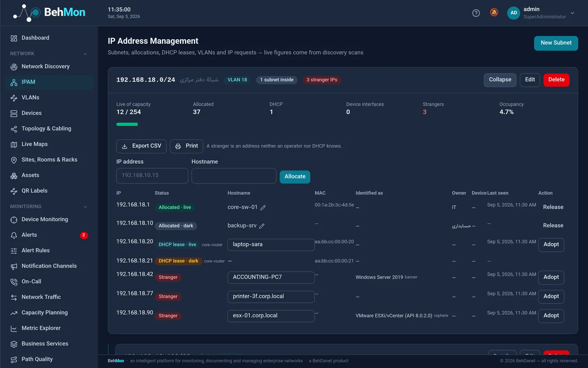Image resolution: width=588 pixels, height=368 pixels.
Task: Collapse the 192.168.18.0/24 subnet card
Action: pos(500,80)
